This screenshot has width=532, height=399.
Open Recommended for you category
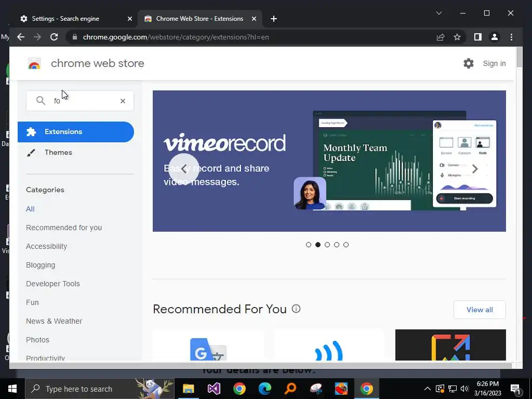pyautogui.click(x=64, y=228)
